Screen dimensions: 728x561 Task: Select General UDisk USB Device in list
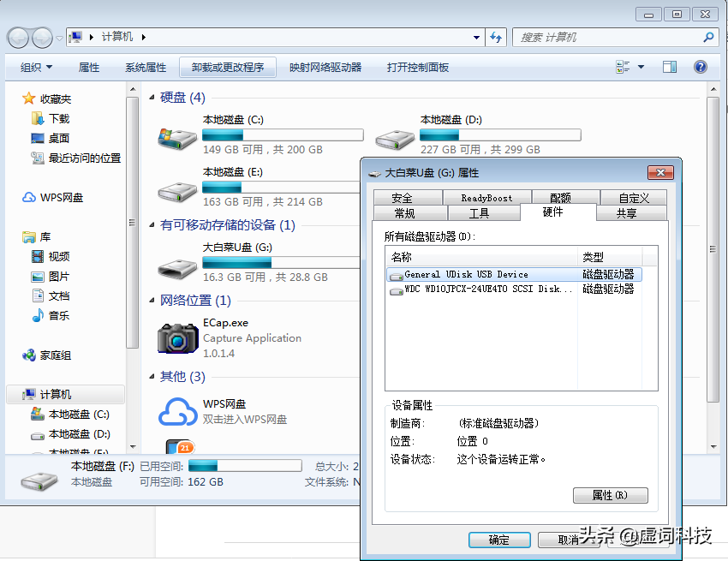pos(466,275)
